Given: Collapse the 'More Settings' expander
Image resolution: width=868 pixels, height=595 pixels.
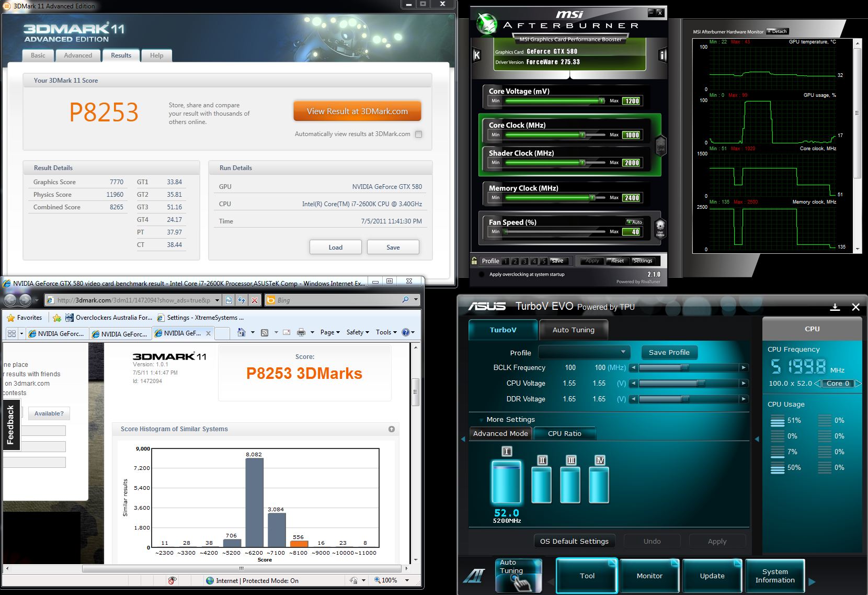Looking at the screenshot, I should coord(481,420).
